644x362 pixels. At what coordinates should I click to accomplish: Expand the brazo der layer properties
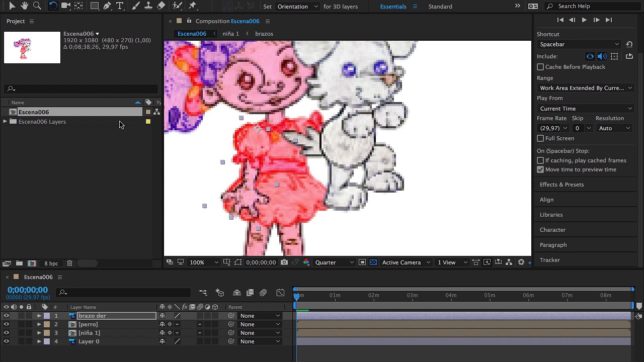coord(39,316)
